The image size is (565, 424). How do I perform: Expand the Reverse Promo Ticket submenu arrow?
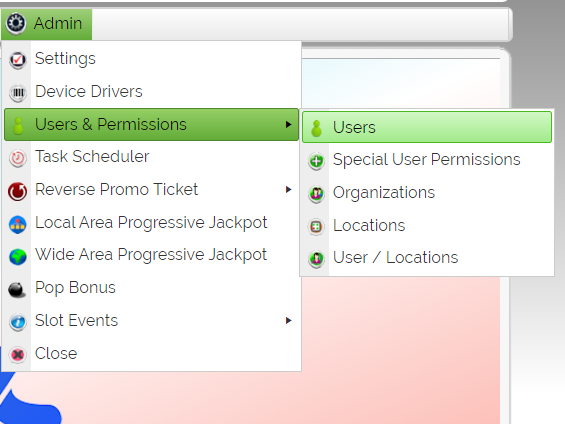click(288, 189)
